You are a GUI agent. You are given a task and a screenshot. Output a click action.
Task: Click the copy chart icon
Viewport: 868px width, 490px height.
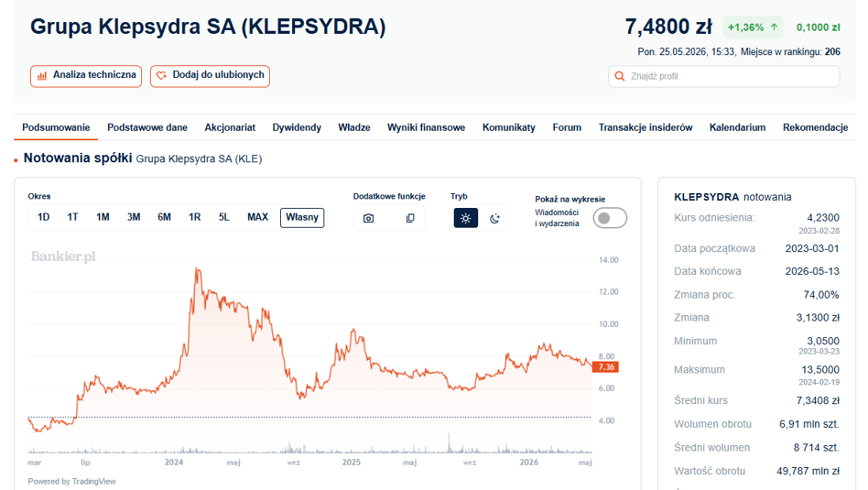tap(410, 218)
